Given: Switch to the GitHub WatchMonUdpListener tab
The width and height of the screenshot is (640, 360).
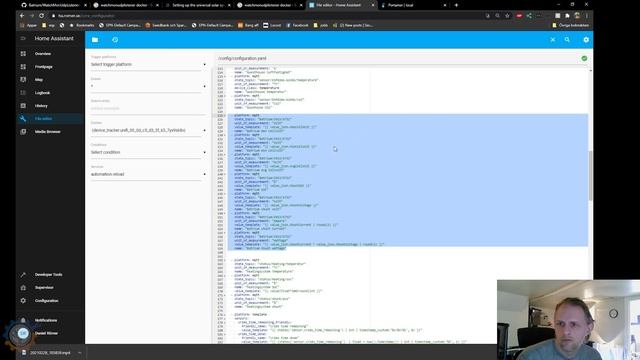Looking at the screenshot, I should (53, 5).
